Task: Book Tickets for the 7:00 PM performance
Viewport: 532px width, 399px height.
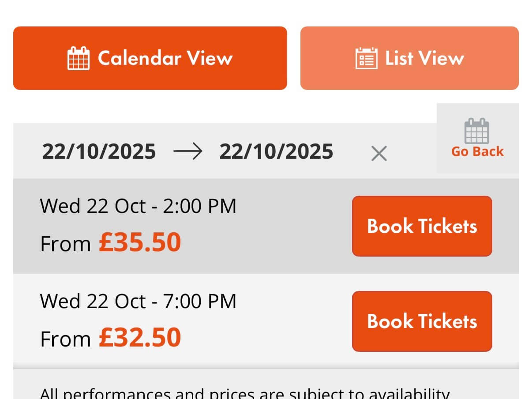Action: tap(422, 321)
